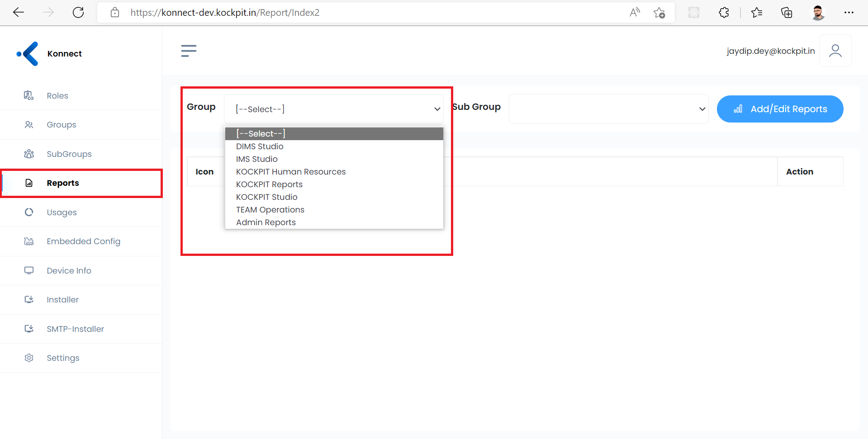Open Usages menu item
Image resolution: width=868 pixels, height=439 pixels.
pos(81,212)
